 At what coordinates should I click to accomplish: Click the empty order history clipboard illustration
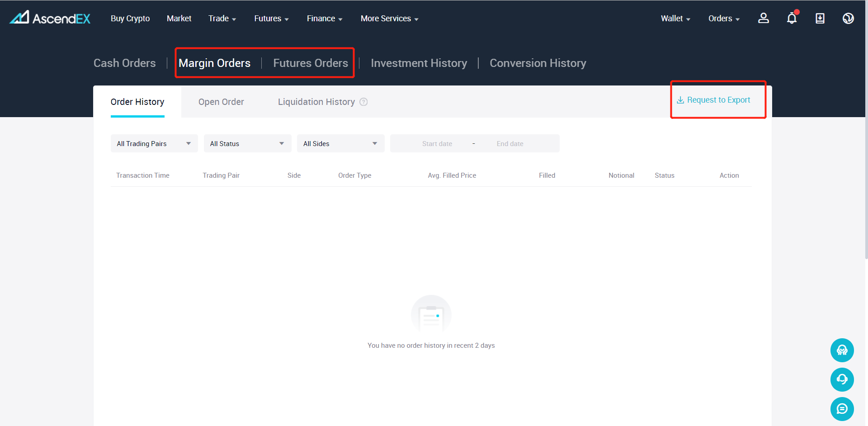tap(431, 314)
